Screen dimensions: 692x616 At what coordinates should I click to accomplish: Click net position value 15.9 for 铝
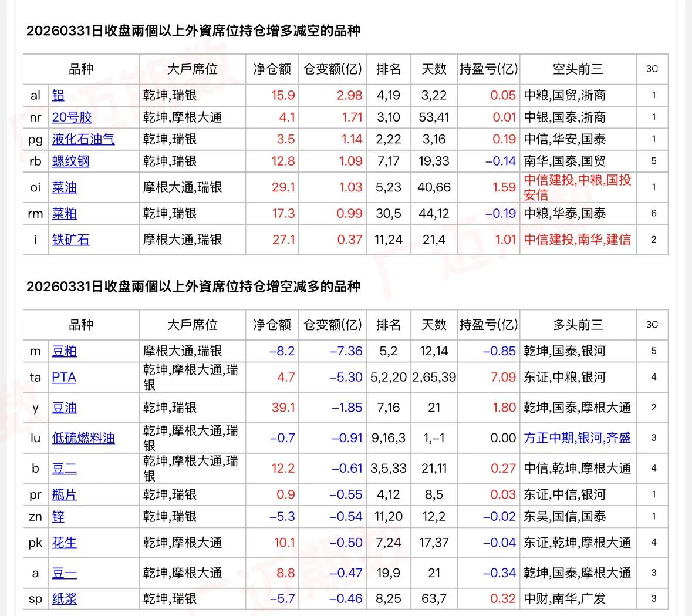click(283, 95)
